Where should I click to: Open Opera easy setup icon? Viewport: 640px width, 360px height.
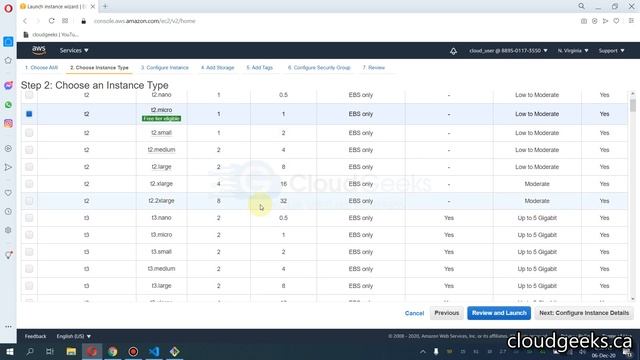(631, 21)
